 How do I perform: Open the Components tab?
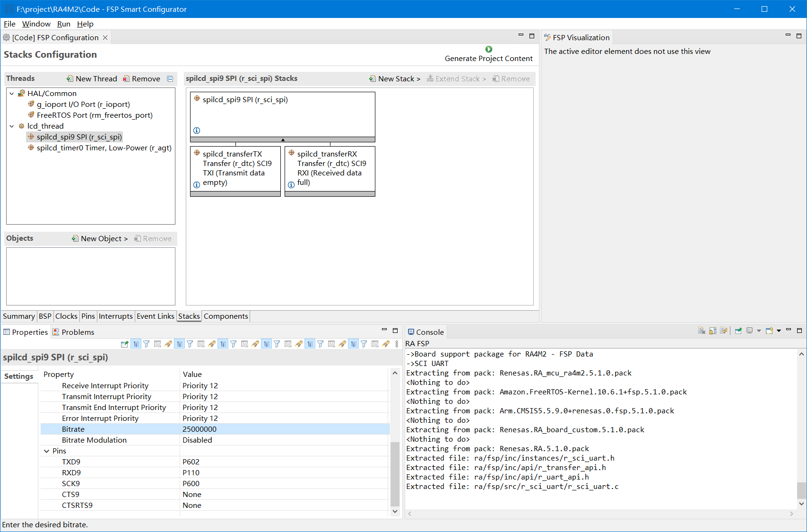click(226, 316)
